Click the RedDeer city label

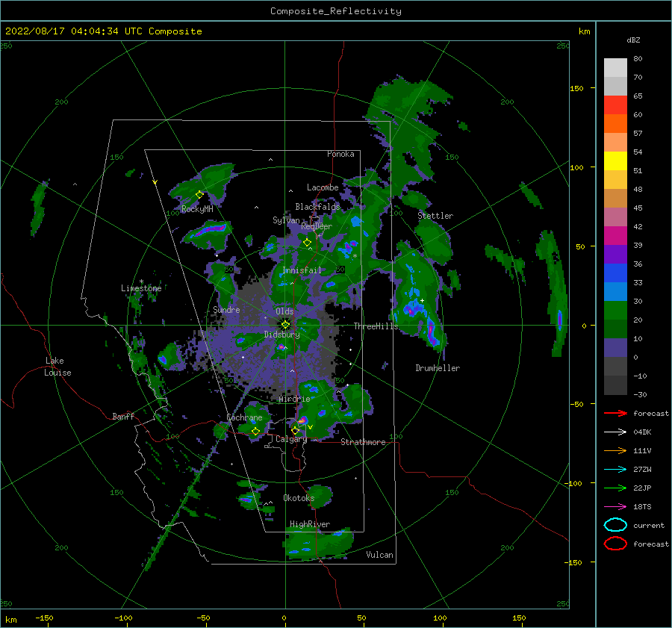317,226
